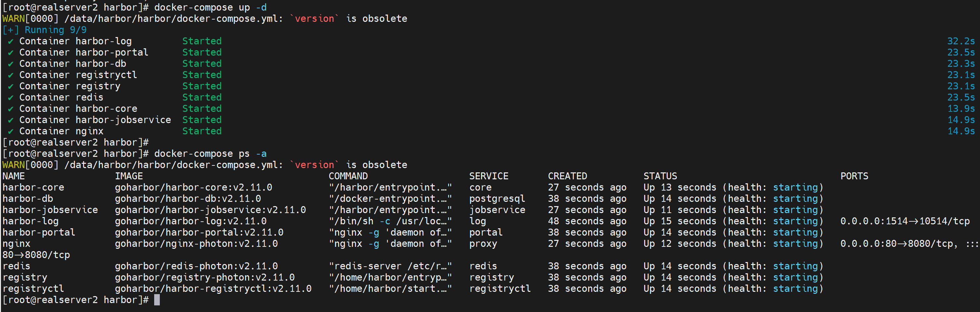This screenshot has height=312, width=980.
Task: Click the goharbor/nginx-photon:v2.11.0 image name
Action: coord(196,244)
